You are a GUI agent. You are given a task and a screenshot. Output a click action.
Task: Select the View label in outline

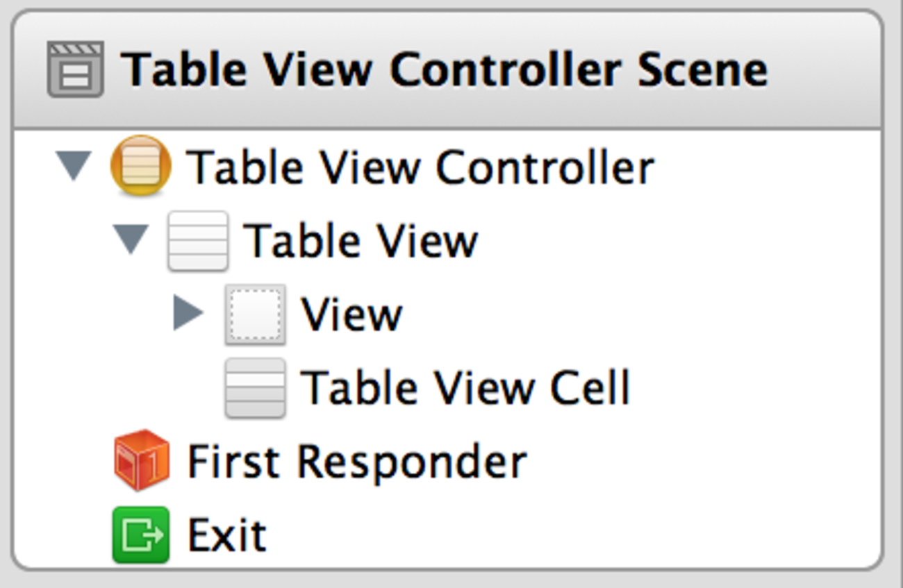click(351, 314)
